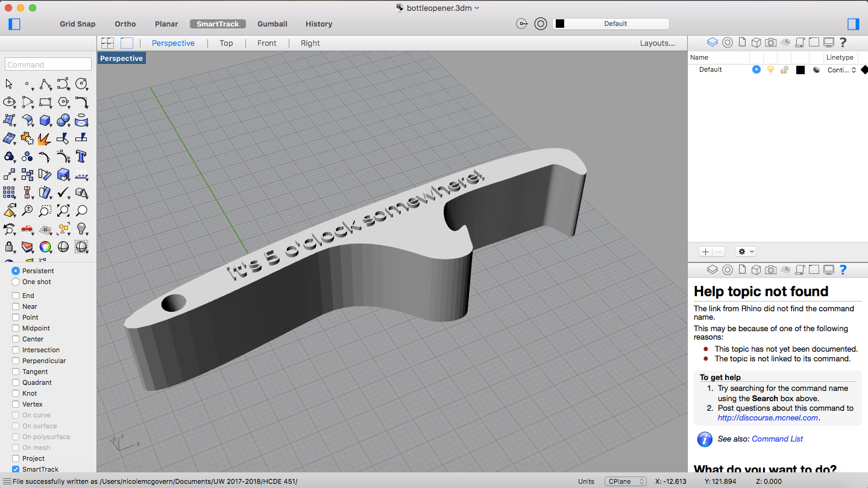This screenshot has width=868, height=488.
Task: Open the Continuous linetype dropdown
Action: point(841,70)
